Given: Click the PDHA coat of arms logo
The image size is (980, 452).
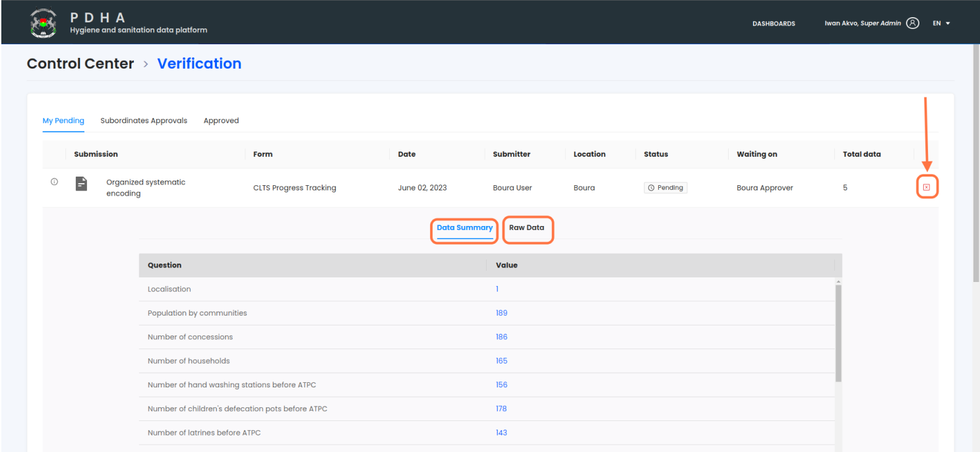Looking at the screenshot, I should [x=44, y=23].
